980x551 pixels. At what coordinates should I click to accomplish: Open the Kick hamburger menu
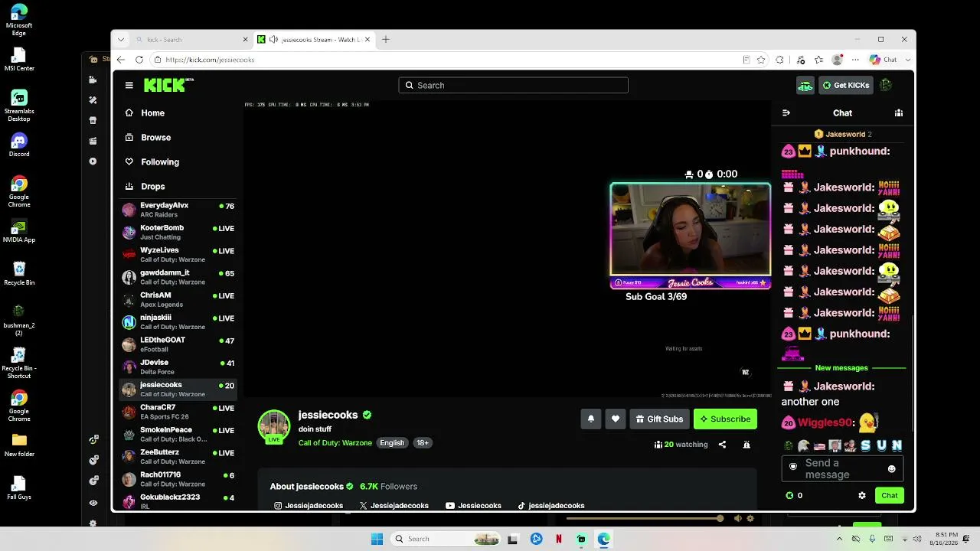coord(129,86)
